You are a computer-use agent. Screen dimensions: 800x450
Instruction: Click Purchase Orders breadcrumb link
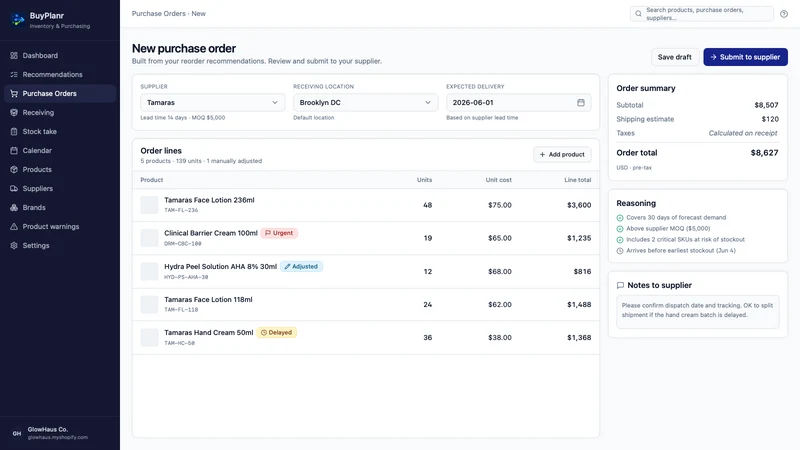(159, 14)
